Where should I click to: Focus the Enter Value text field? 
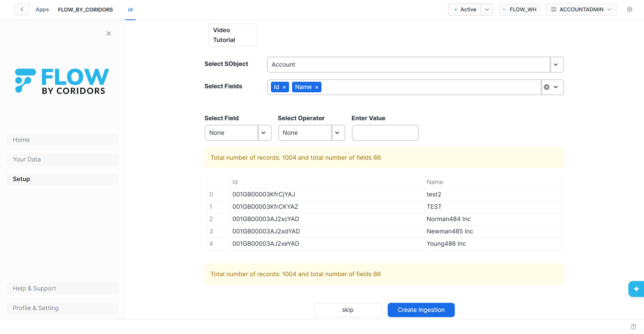385,133
